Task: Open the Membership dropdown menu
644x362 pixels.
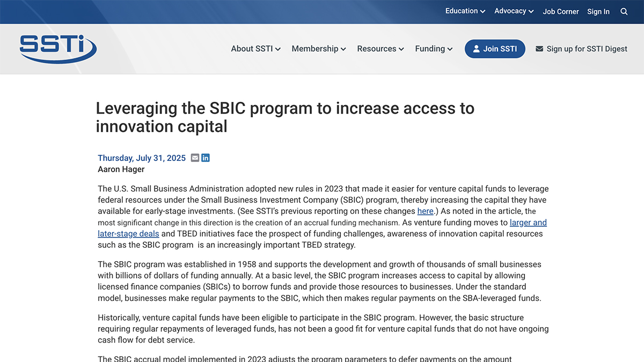Action: coord(318,49)
